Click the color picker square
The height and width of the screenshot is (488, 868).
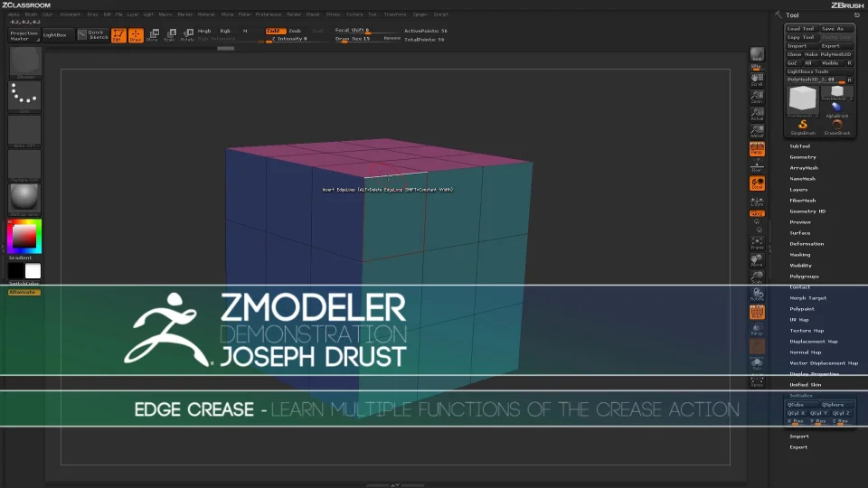coord(24,236)
